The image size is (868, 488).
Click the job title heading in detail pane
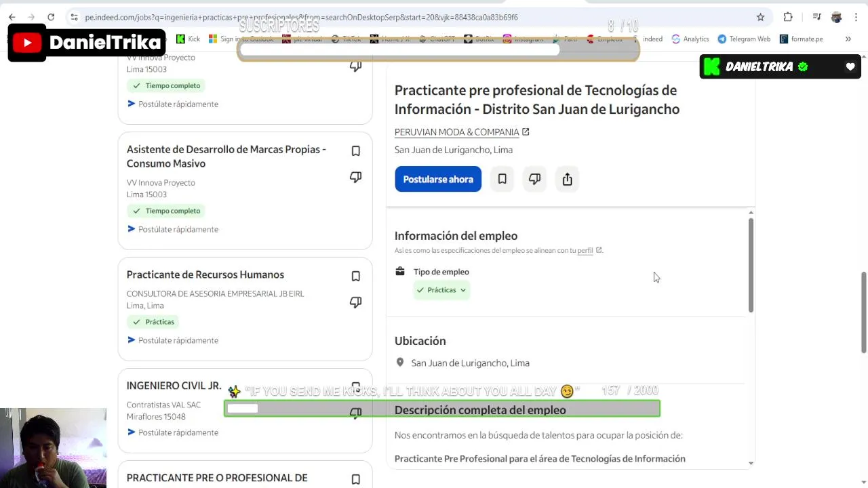coord(537,100)
